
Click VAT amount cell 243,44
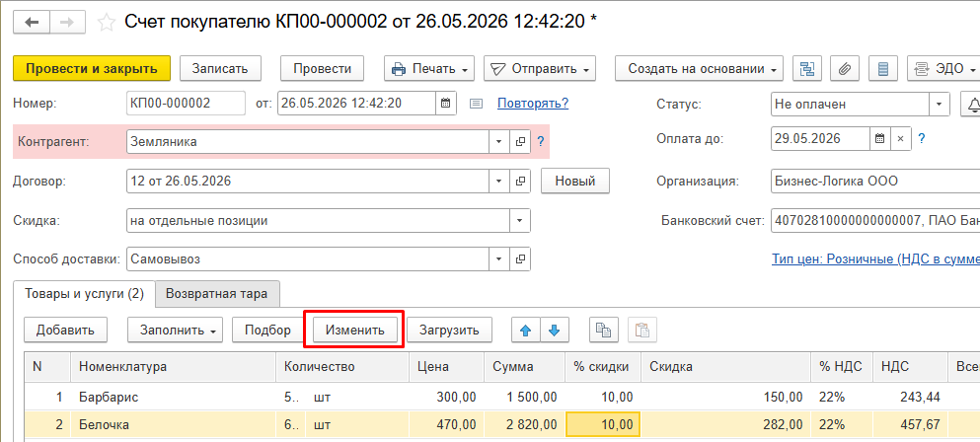click(911, 397)
